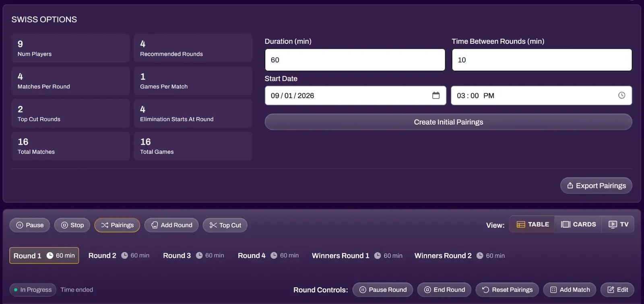The image size is (644, 304).
Task: Click the Games Per Match stat card
Action: point(193,81)
